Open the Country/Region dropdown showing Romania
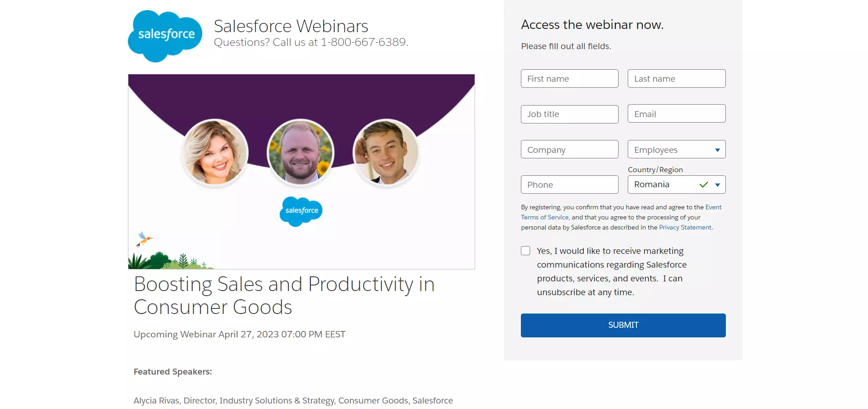 click(x=676, y=185)
